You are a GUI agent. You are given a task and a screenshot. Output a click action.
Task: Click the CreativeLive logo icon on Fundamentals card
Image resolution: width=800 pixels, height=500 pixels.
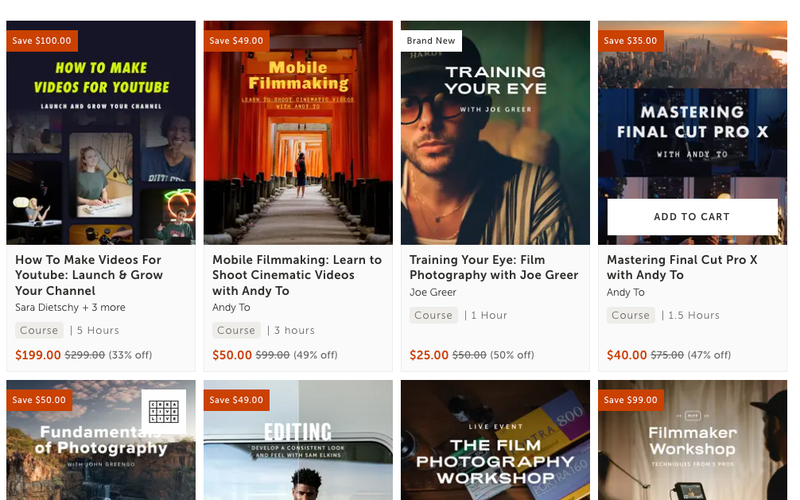click(164, 412)
